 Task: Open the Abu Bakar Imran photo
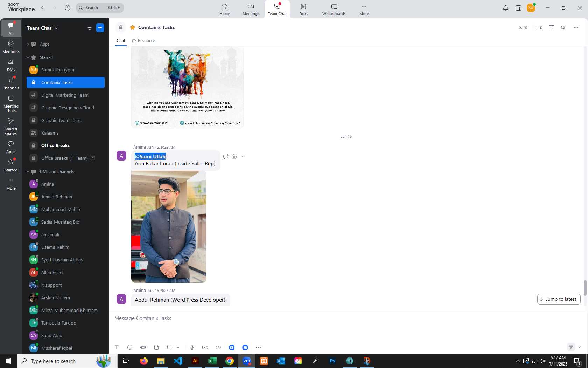pyautogui.click(x=169, y=227)
